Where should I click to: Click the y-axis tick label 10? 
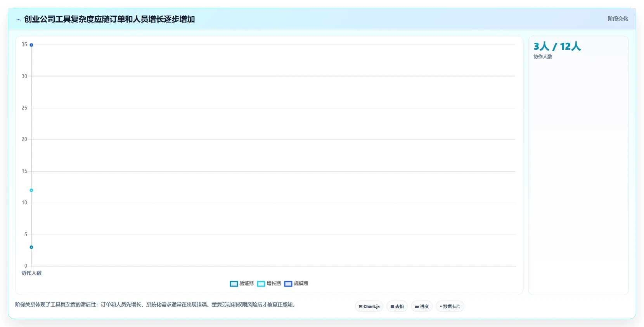24,203
